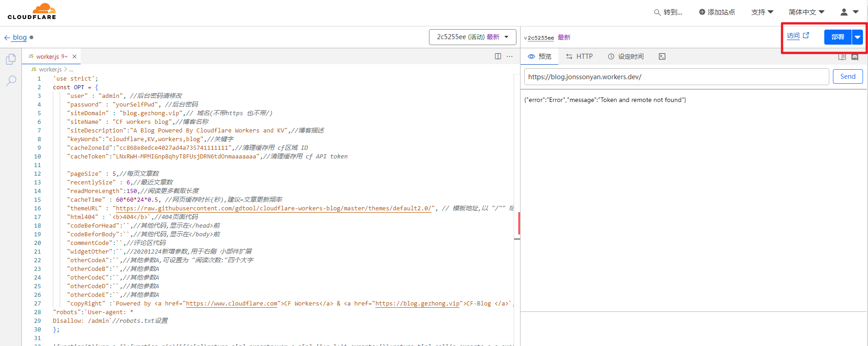Open the arrow dropdown beside 部署 button
Image resolution: width=868 pixels, height=346 pixels.
click(x=857, y=37)
